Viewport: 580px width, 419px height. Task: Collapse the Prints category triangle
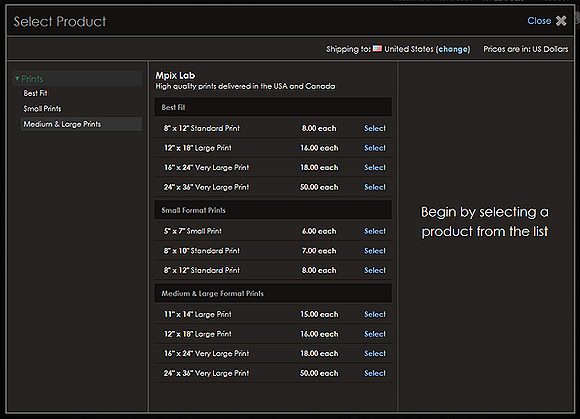pyautogui.click(x=17, y=78)
